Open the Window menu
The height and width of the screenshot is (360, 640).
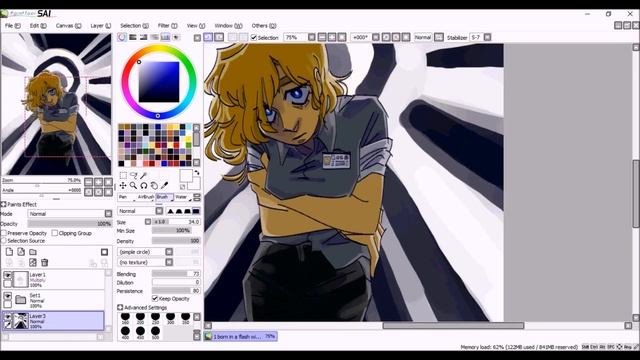pos(229,25)
